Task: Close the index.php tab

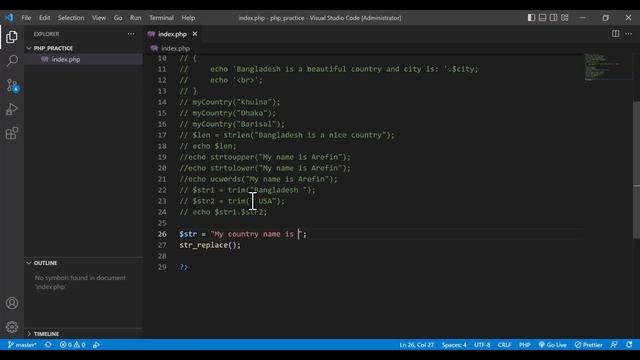Action: 195,34
